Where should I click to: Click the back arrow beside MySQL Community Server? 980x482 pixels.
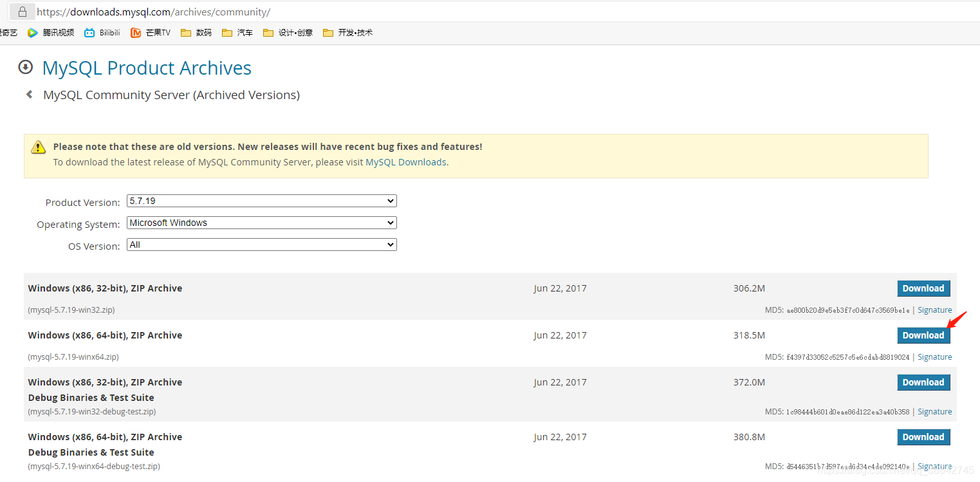[29, 95]
